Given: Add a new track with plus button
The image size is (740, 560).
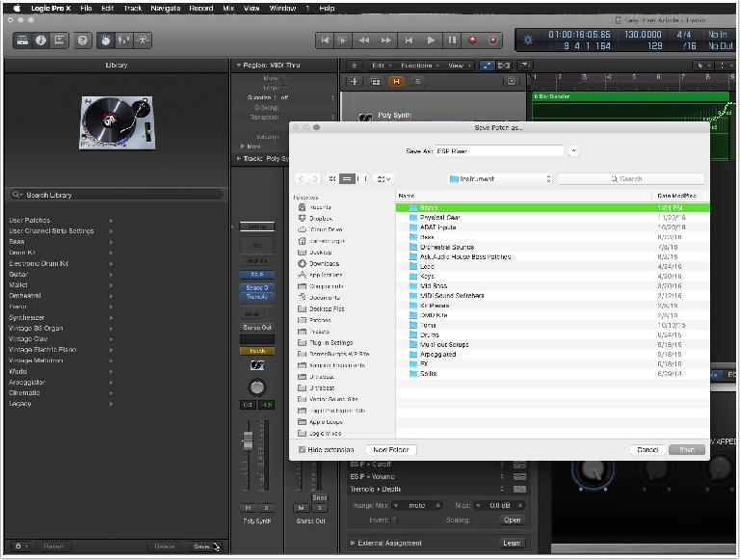Looking at the screenshot, I should coord(354,81).
